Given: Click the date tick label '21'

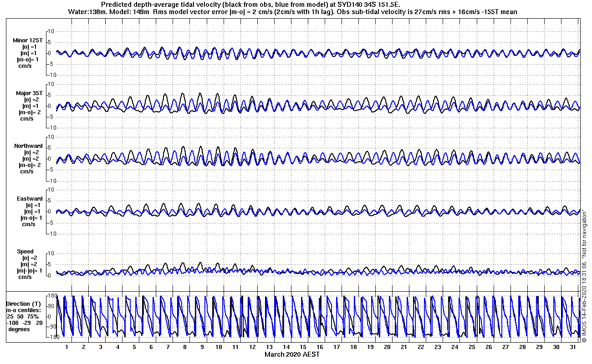Looking at the screenshot, I should [x=404, y=347].
